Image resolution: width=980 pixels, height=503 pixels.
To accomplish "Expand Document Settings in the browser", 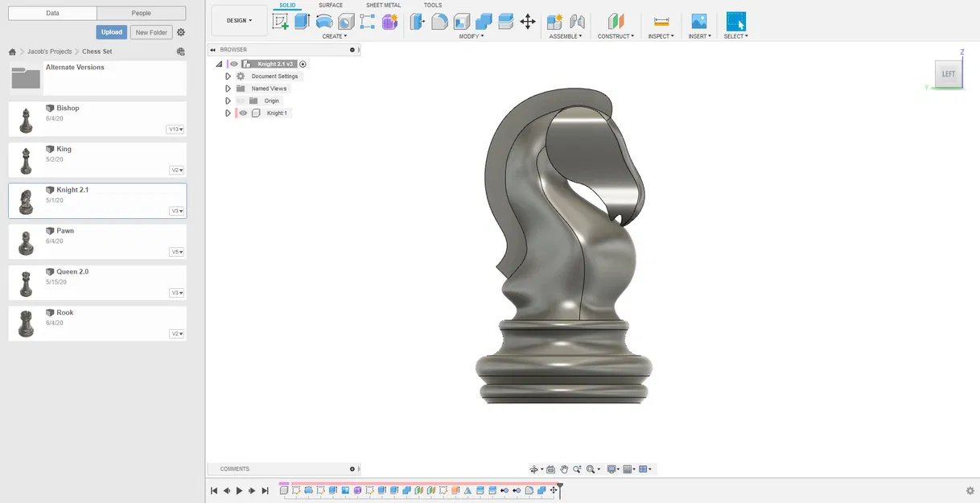I will click(x=228, y=76).
